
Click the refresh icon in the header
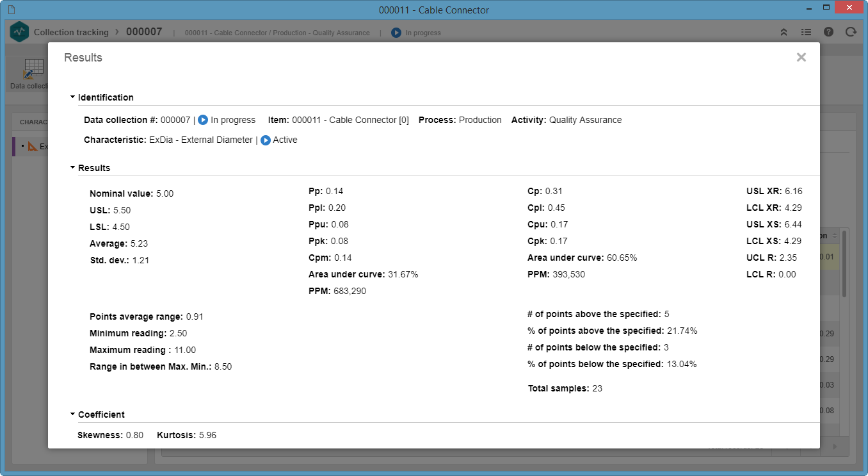[851, 32]
